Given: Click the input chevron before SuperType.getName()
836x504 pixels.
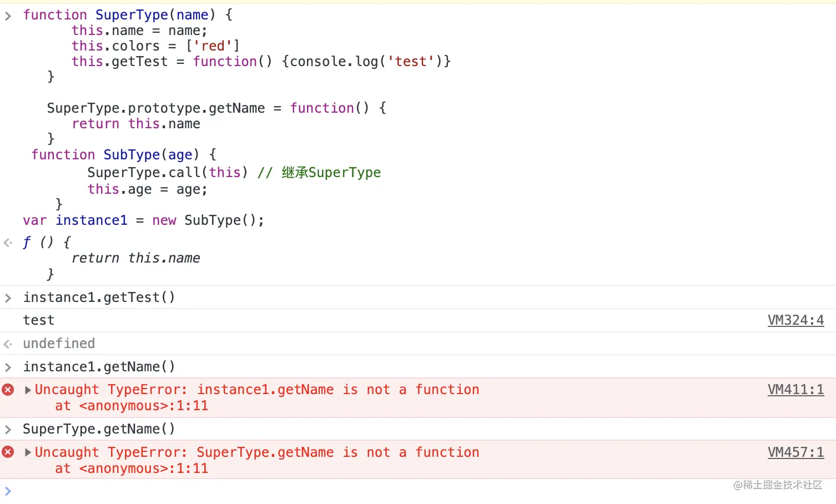Looking at the screenshot, I should click(8, 430).
